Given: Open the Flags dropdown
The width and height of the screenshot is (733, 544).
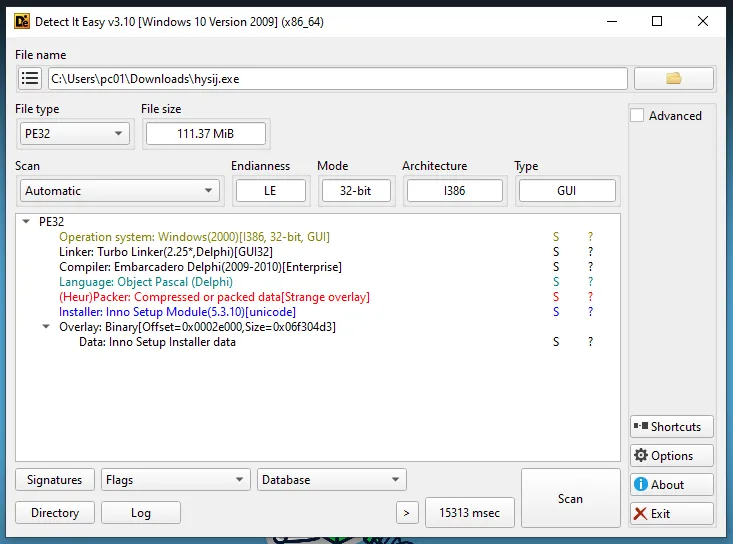Looking at the screenshot, I should [176, 480].
